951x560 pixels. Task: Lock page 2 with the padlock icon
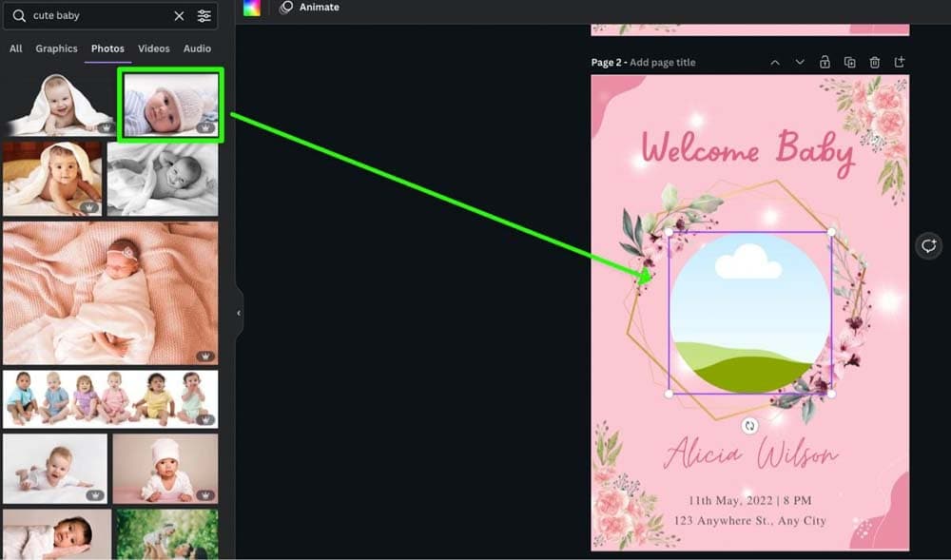(x=825, y=63)
